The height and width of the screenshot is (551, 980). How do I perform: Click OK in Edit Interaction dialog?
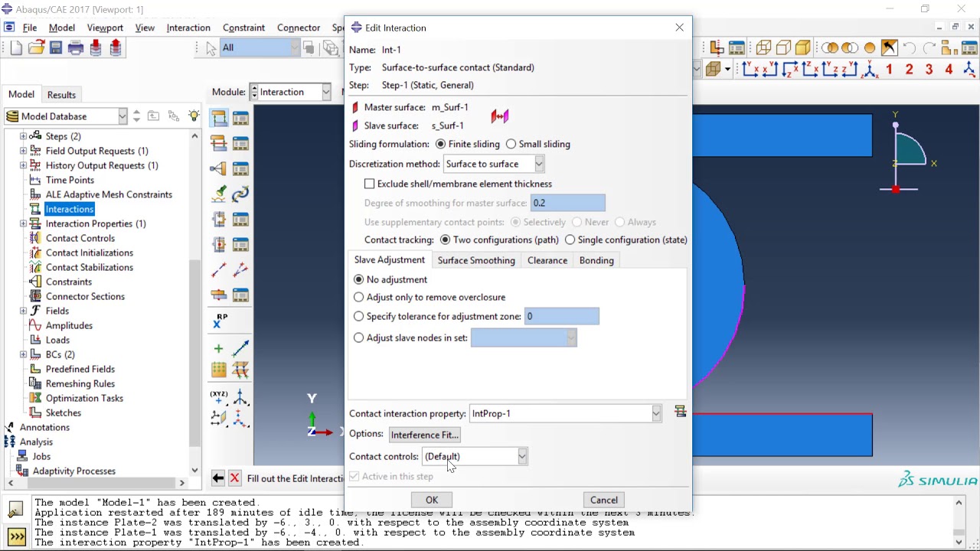point(432,500)
